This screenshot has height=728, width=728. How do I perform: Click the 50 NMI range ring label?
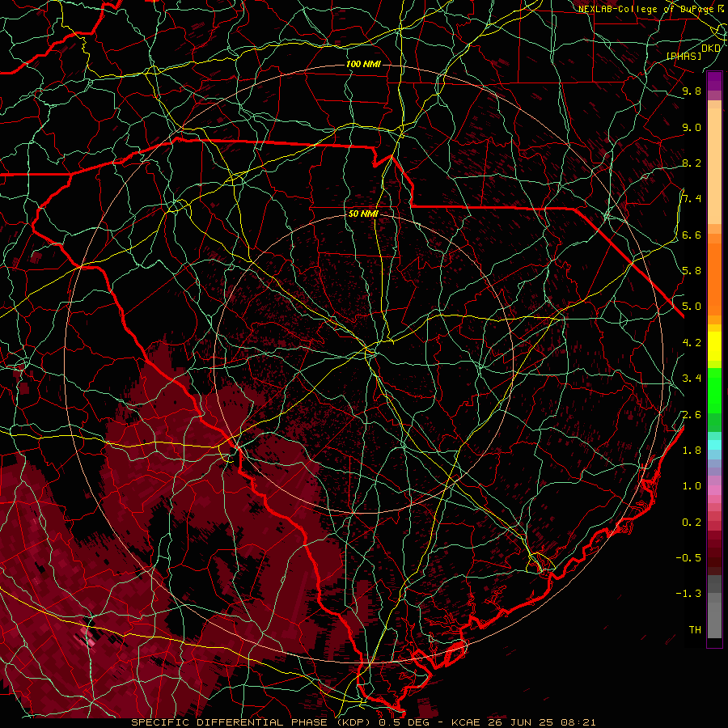(363, 214)
